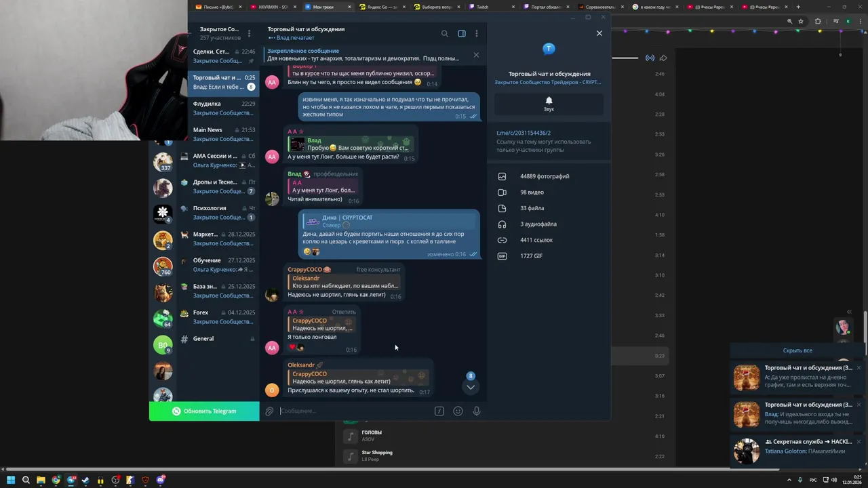Open a new browser tab with plus
Screen dimensions: 868x488
point(798,7)
